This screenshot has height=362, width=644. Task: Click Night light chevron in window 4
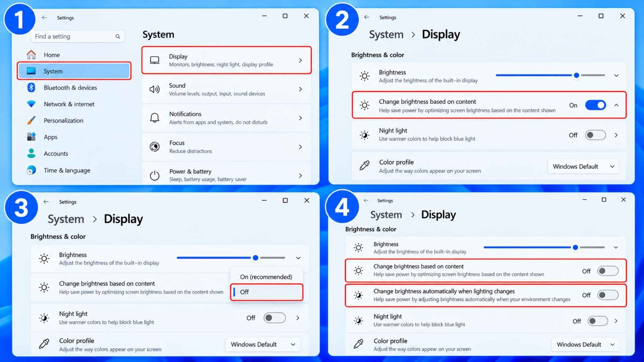(x=616, y=321)
